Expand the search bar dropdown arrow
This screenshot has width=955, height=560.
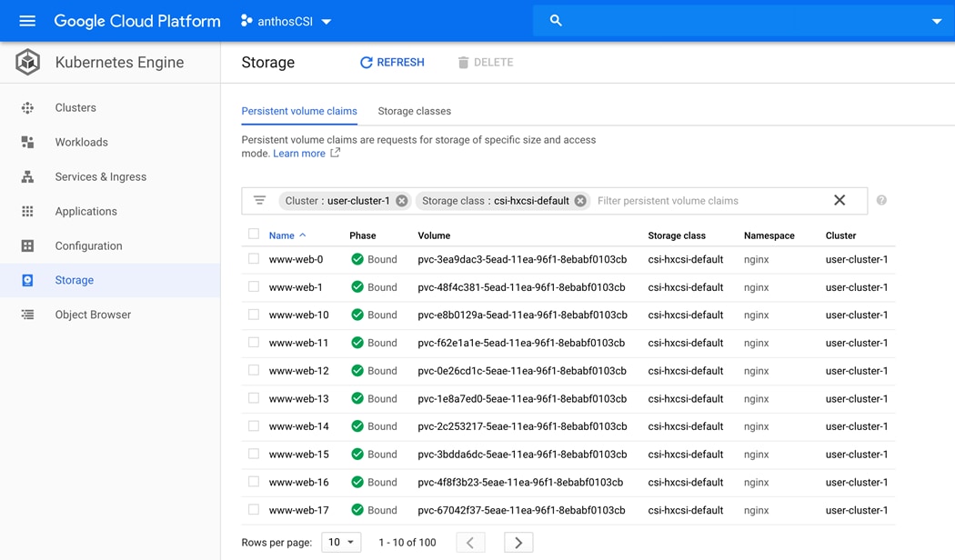[x=937, y=21]
